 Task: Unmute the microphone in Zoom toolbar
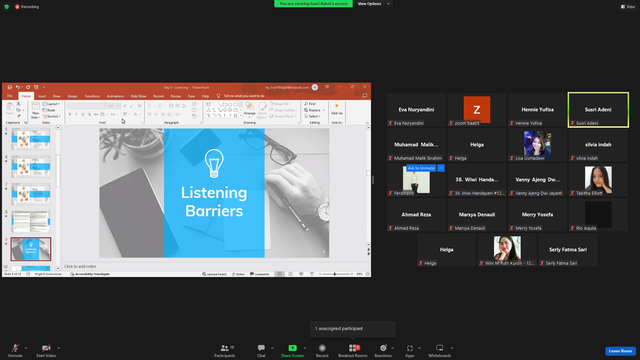15,350
